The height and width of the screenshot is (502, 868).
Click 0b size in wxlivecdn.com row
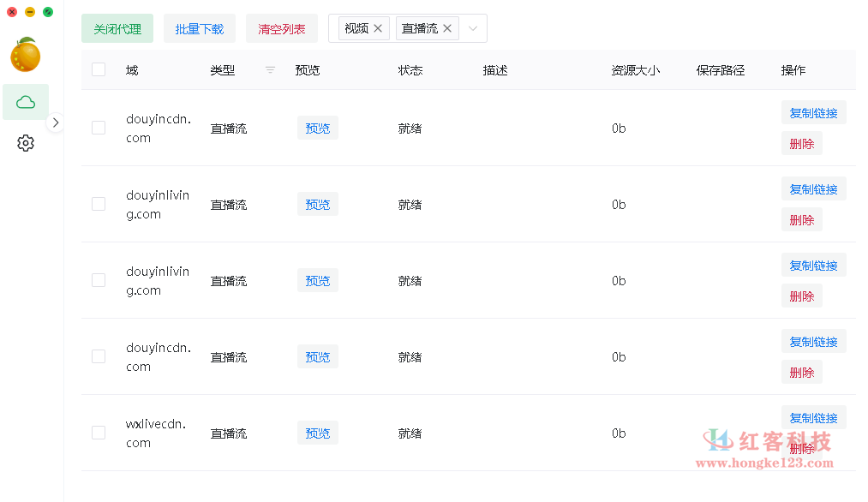coord(619,433)
